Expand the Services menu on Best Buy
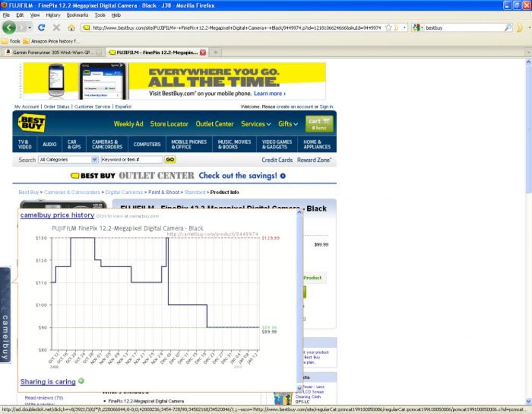 tap(256, 124)
